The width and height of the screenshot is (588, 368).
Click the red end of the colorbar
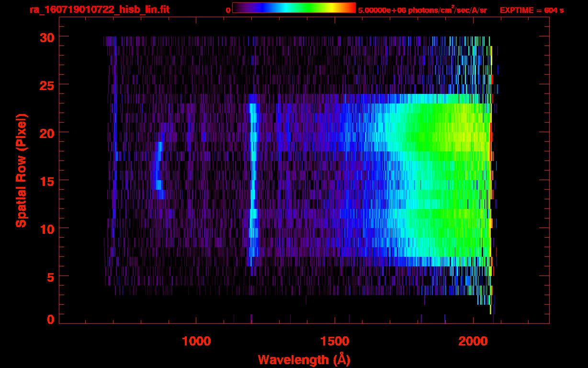(351, 8)
